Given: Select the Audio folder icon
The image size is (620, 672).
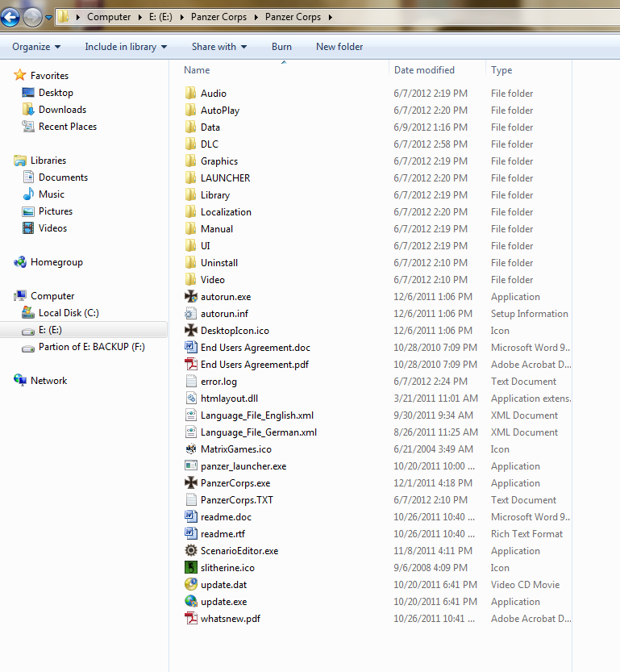Looking at the screenshot, I should click(190, 93).
